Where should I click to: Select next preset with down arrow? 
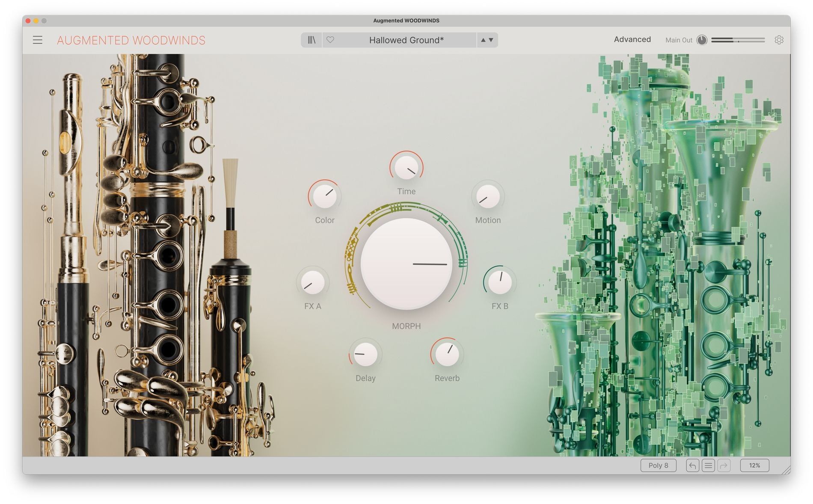[491, 40]
